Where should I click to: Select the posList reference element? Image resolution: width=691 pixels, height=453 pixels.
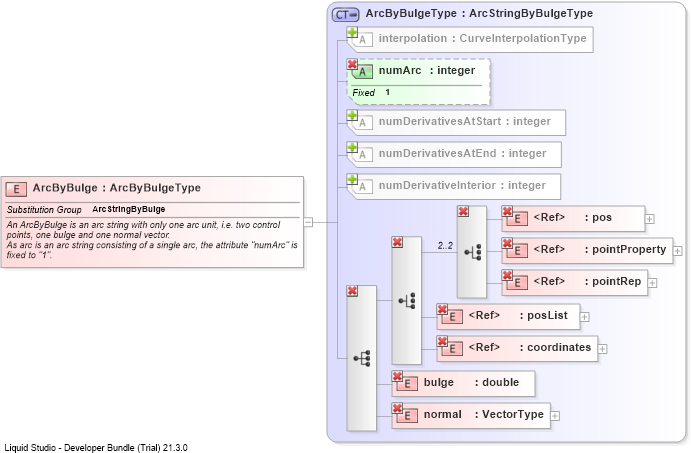(x=508, y=316)
